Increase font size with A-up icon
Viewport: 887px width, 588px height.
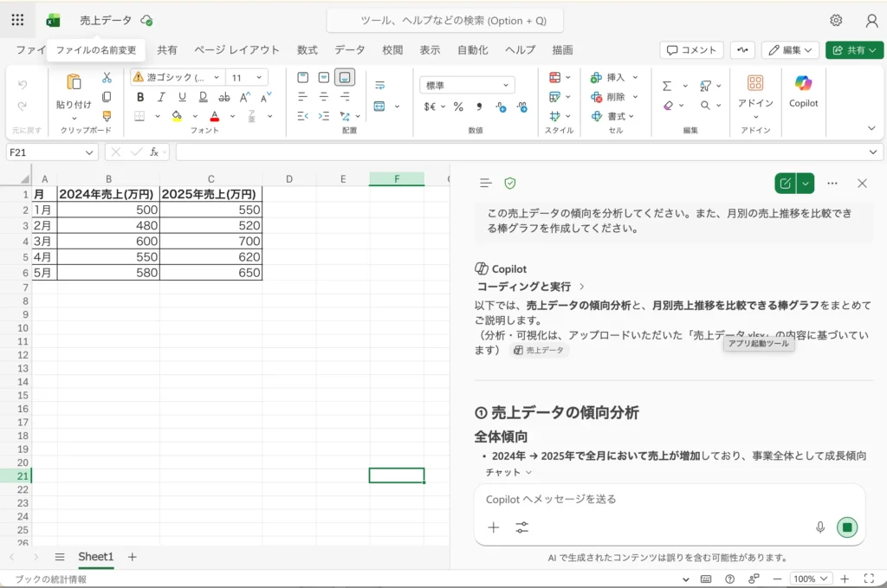click(x=245, y=97)
